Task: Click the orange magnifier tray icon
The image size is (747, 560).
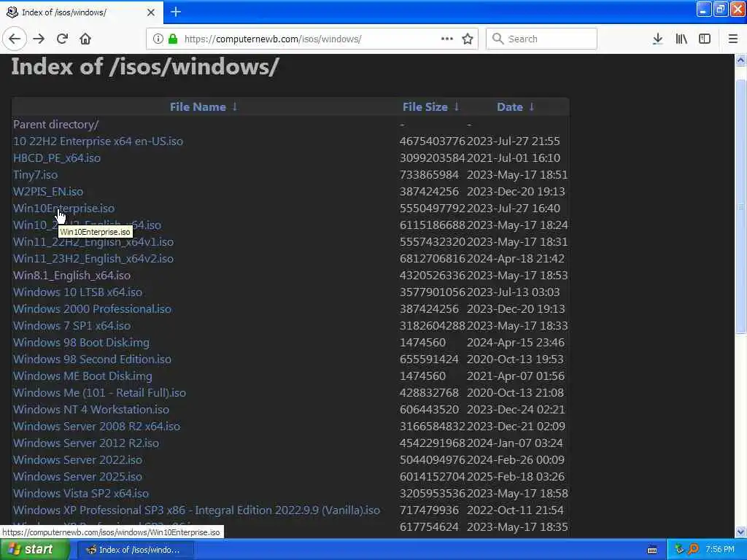Action: (x=693, y=549)
